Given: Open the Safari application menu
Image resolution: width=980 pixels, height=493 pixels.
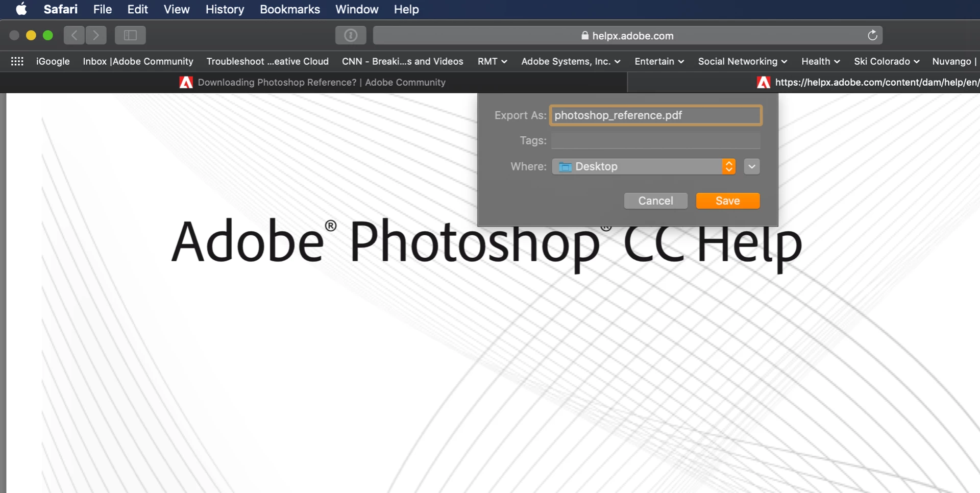Looking at the screenshot, I should (x=60, y=9).
